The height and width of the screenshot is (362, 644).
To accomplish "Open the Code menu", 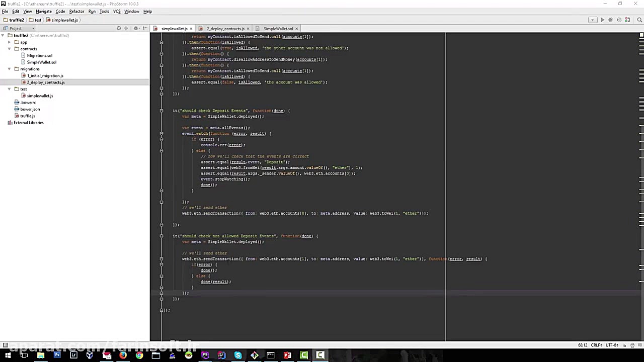I will [60, 11].
